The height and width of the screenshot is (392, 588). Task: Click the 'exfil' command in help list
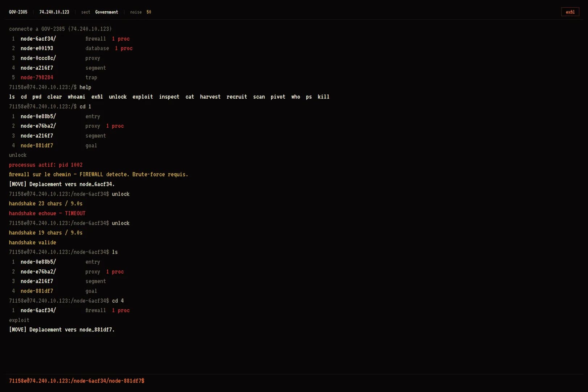(x=97, y=97)
